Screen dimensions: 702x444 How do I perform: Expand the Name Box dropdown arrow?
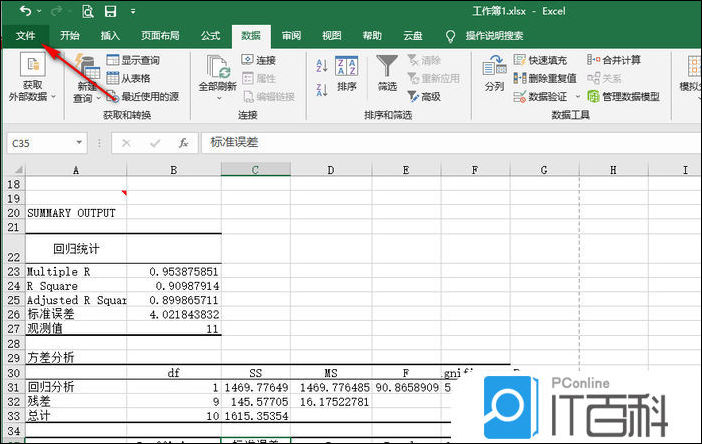tap(79, 143)
